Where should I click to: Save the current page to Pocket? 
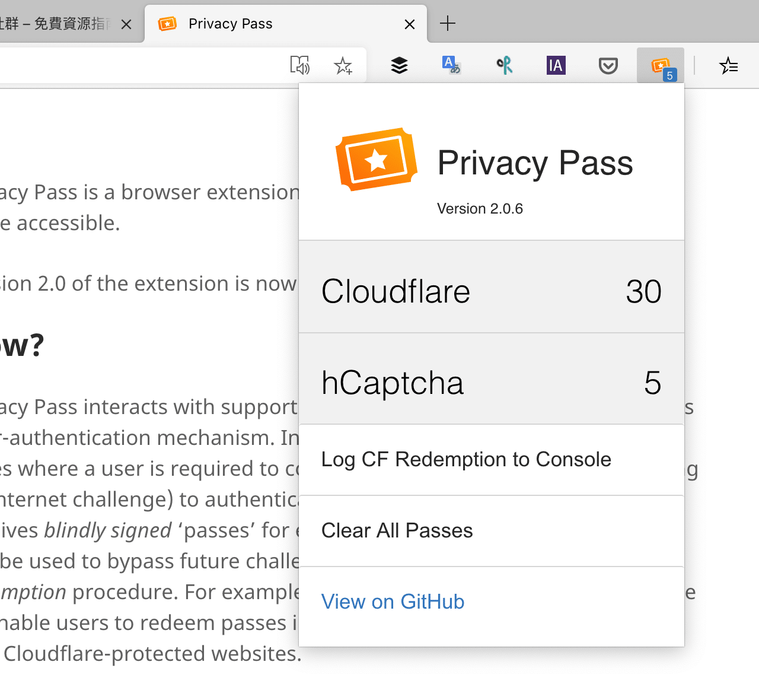pyautogui.click(x=608, y=65)
